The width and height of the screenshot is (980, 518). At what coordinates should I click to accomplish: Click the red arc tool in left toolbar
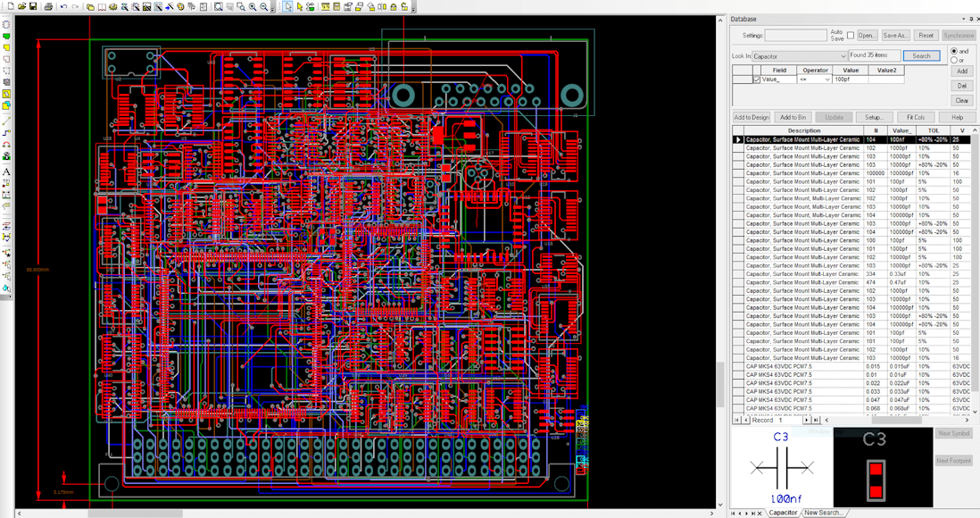[6, 144]
